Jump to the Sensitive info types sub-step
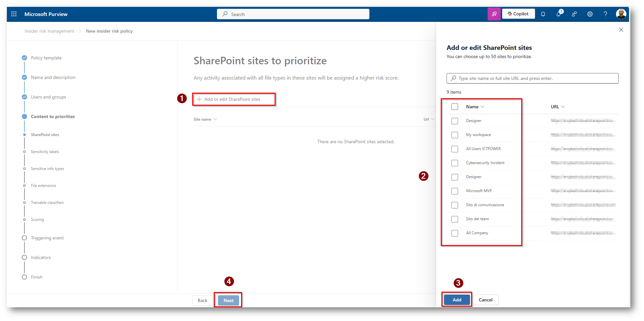Screen dimensions: 644x321 (48, 169)
